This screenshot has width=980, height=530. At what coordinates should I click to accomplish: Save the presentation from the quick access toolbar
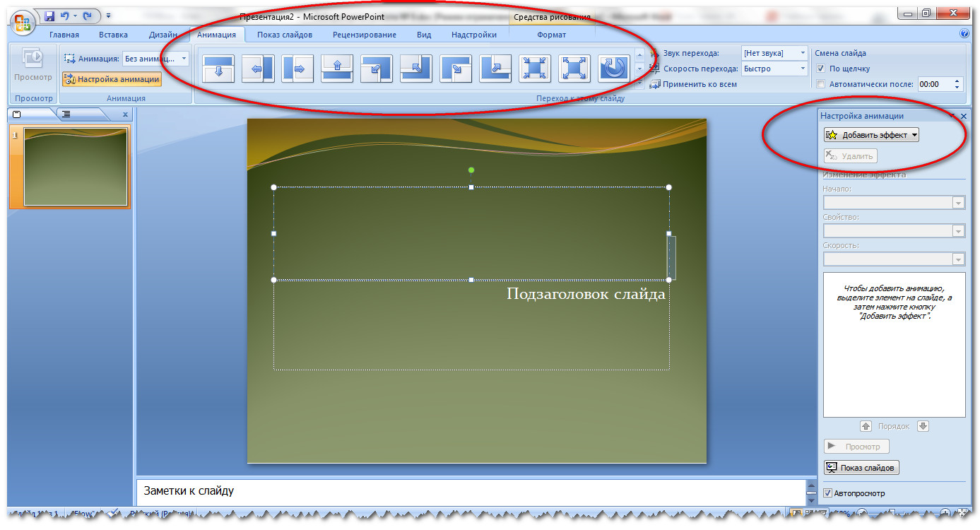tap(49, 16)
